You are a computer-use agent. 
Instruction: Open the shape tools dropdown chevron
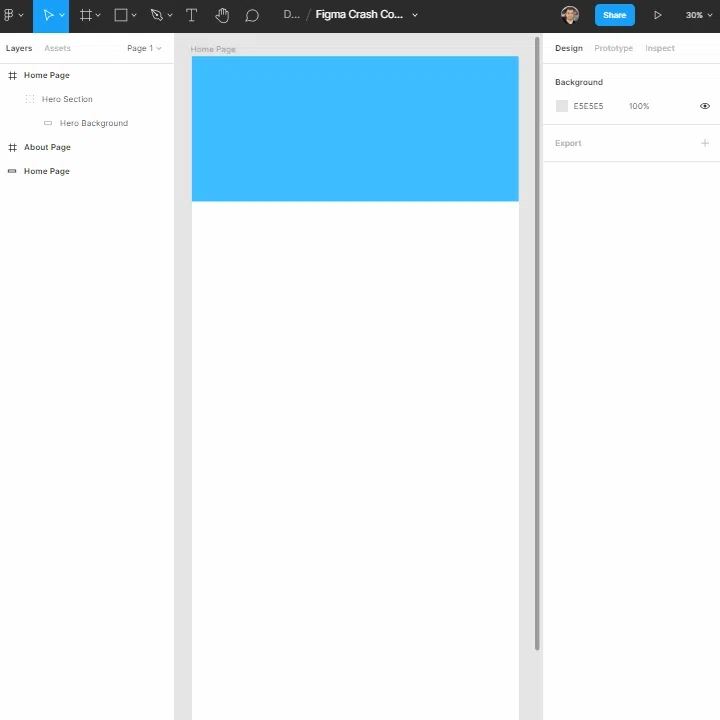(x=134, y=16)
